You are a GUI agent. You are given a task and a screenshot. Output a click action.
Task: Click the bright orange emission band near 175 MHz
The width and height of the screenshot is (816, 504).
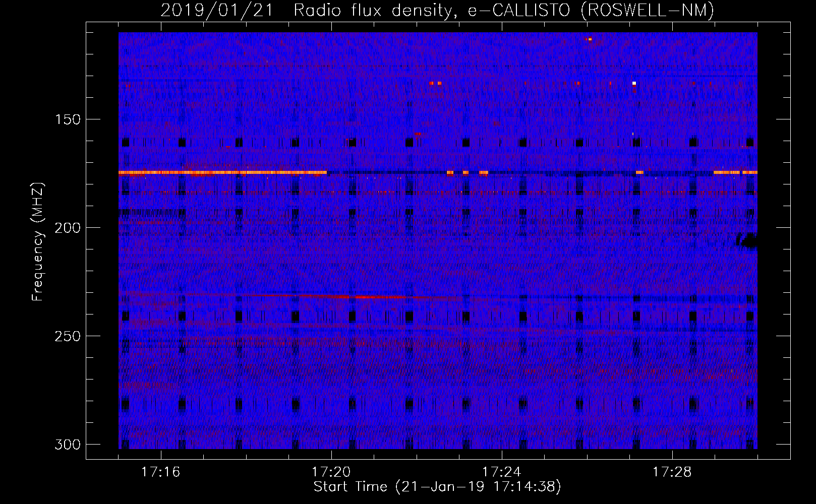tap(222, 172)
